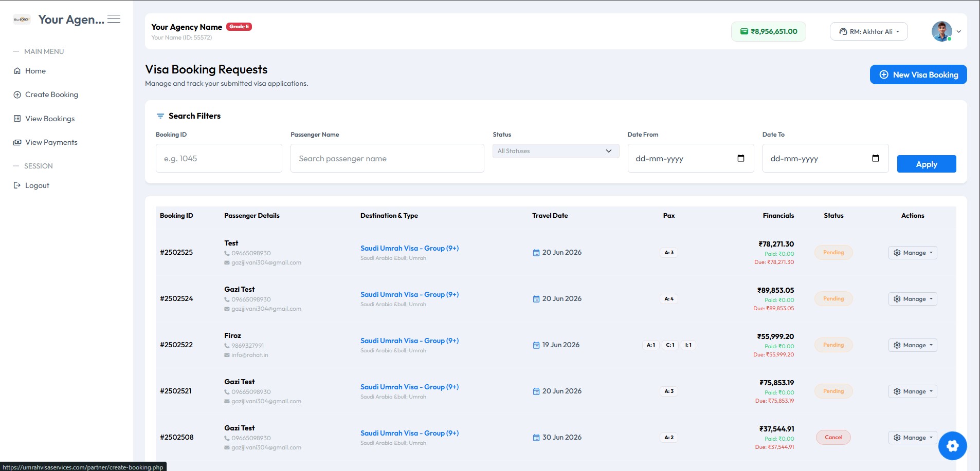Screen dimensions: 980x471
Task: Open Saudi Umrah Visa link for #2502521
Action: [x=409, y=387]
